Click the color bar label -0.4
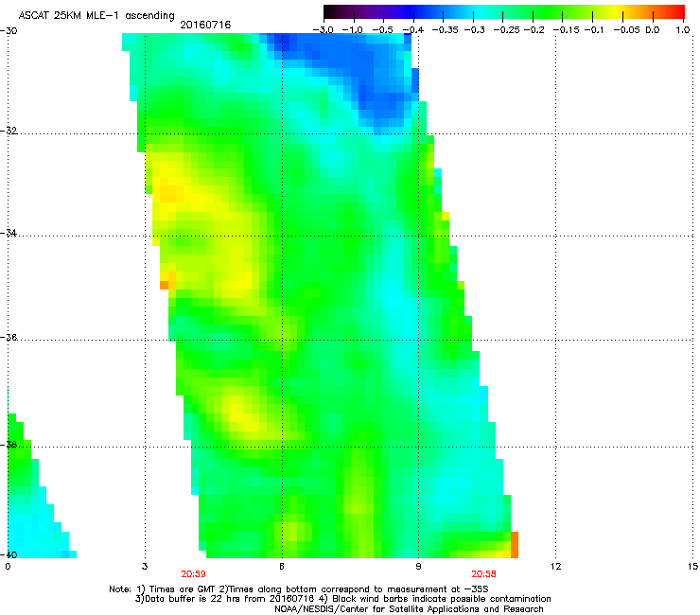The width and height of the screenshot is (700, 615). tap(413, 30)
